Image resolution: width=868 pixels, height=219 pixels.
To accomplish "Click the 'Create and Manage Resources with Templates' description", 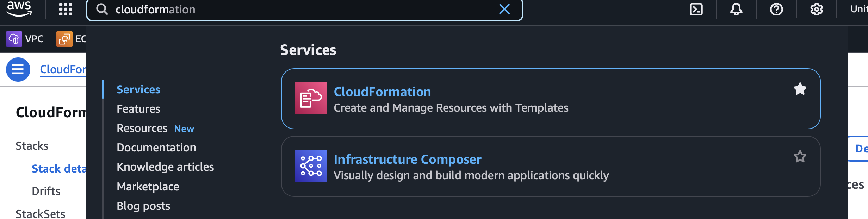I will coord(451,108).
